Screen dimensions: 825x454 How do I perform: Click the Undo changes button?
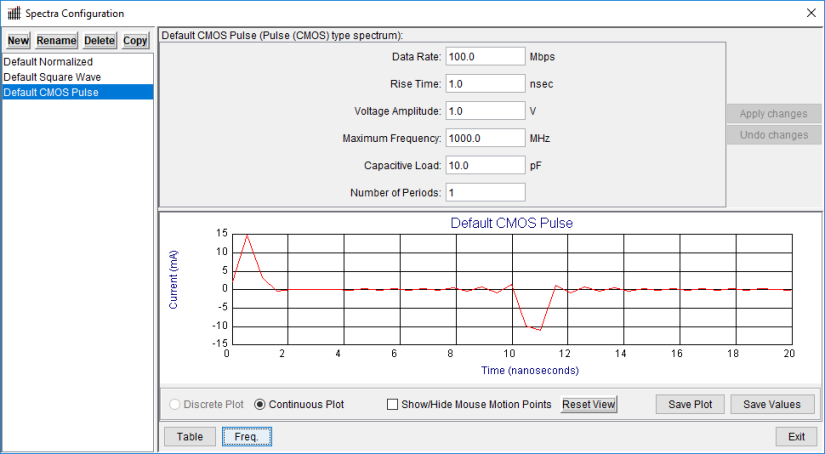click(x=773, y=135)
